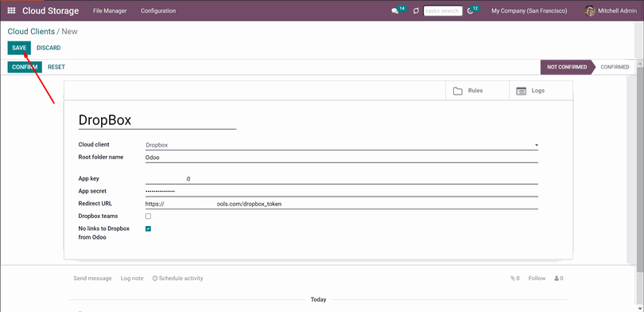This screenshot has width=644, height=312.
Task: Open Logs list stat button
Action: (541, 91)
